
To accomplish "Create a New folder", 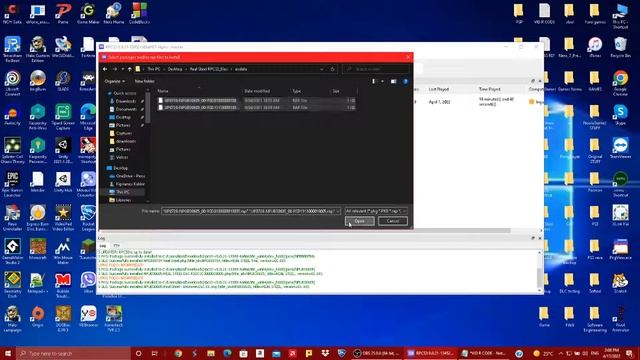I will tap(144, 81).
